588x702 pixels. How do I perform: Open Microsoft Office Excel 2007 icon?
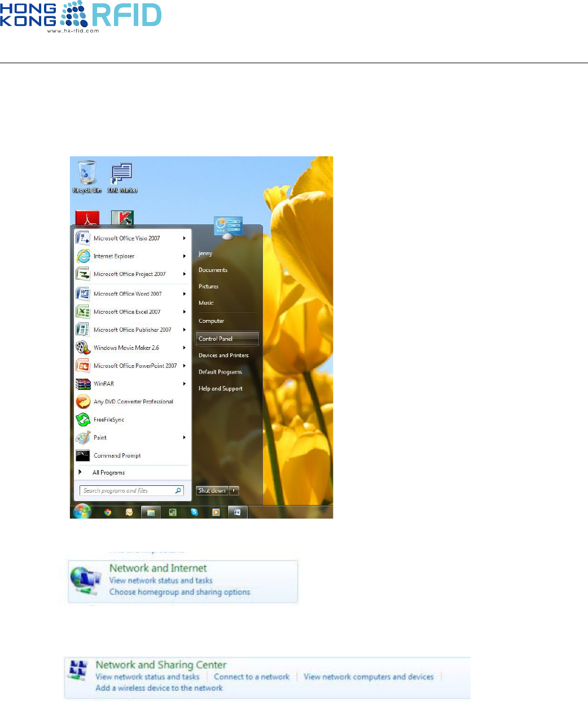[83, 312]
